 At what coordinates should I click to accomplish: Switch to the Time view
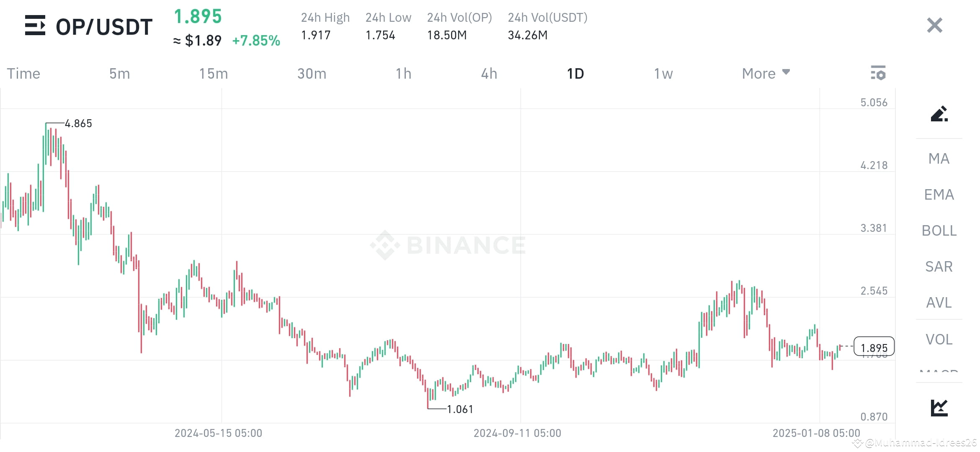coord(23,73)
